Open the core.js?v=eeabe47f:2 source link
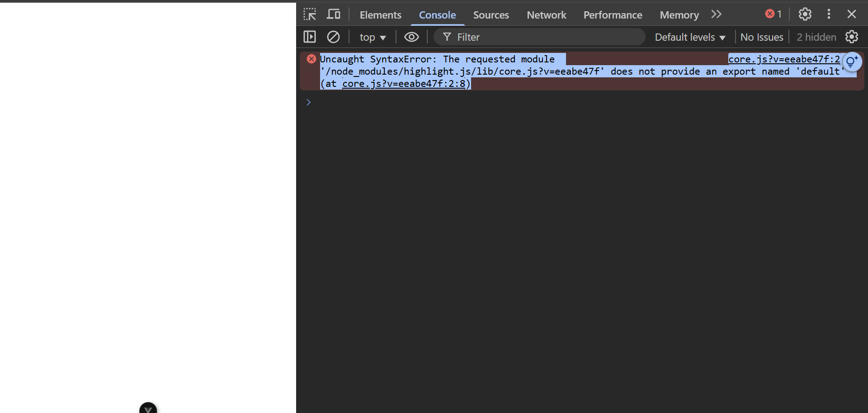Image resolution: width=868 pixels, height=413 pixels. pos(784,59)
